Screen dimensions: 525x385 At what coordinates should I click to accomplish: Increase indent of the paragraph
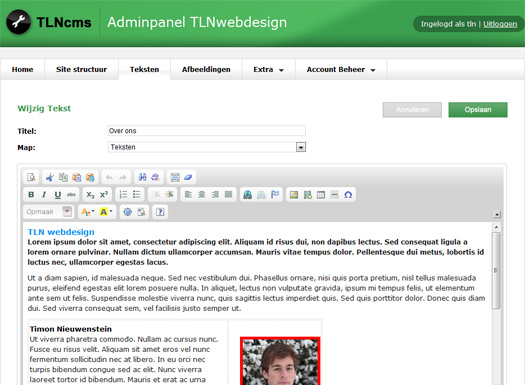(169, 195)
